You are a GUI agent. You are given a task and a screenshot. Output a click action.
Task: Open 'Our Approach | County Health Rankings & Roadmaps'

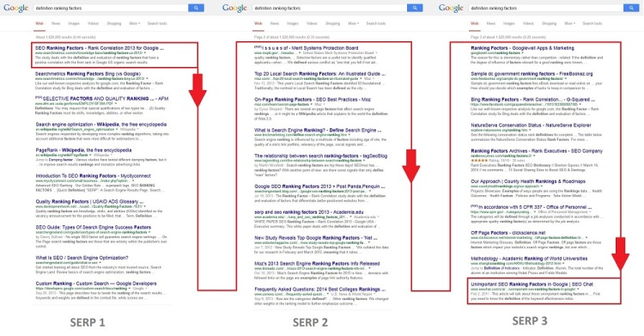tap(528, 181)
